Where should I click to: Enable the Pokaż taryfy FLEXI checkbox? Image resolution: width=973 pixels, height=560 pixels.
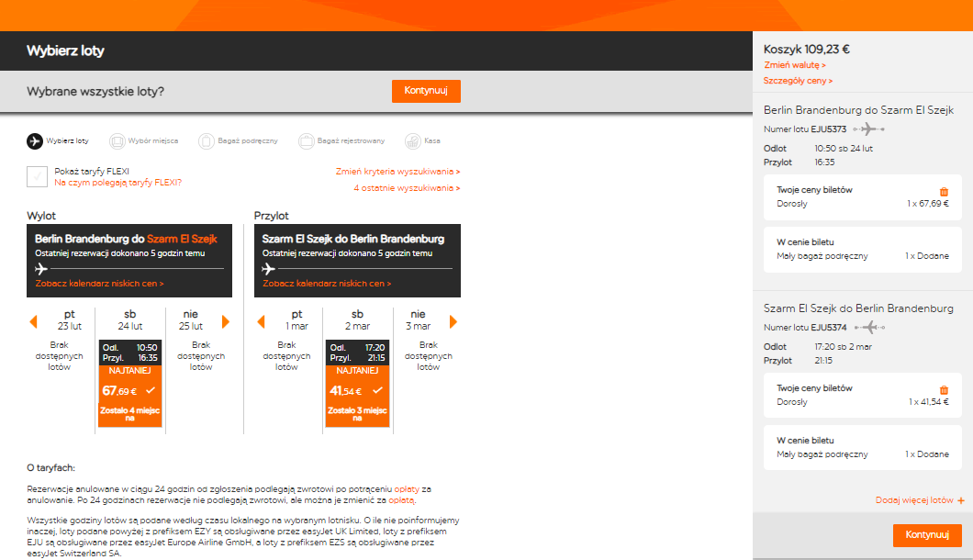point(38,176)
